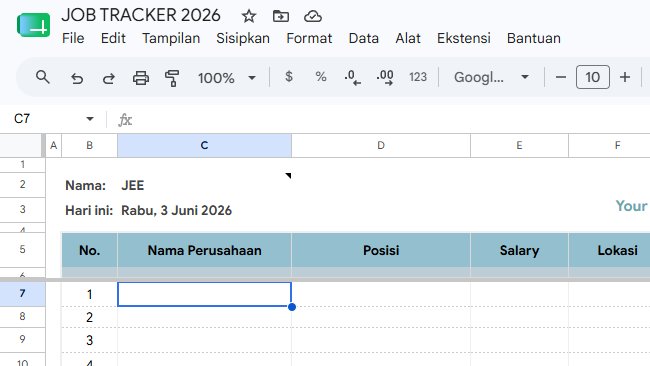Open the Bantuan menu

[x=534, y=38]
